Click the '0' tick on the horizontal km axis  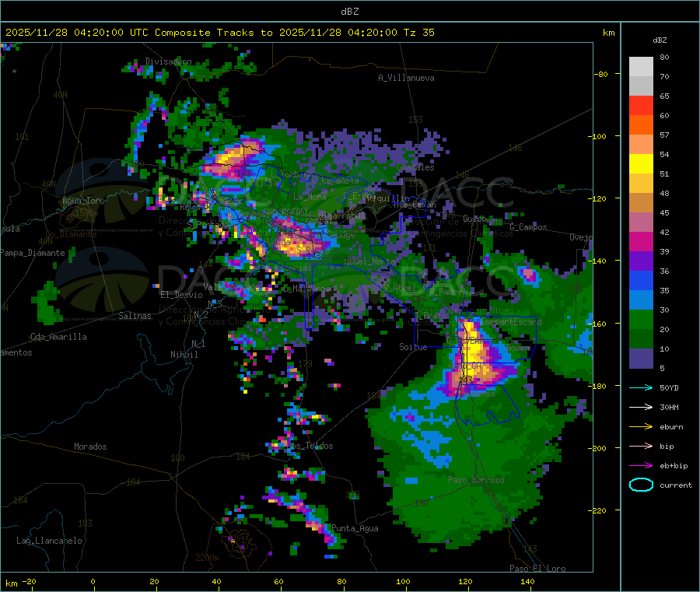93,582
